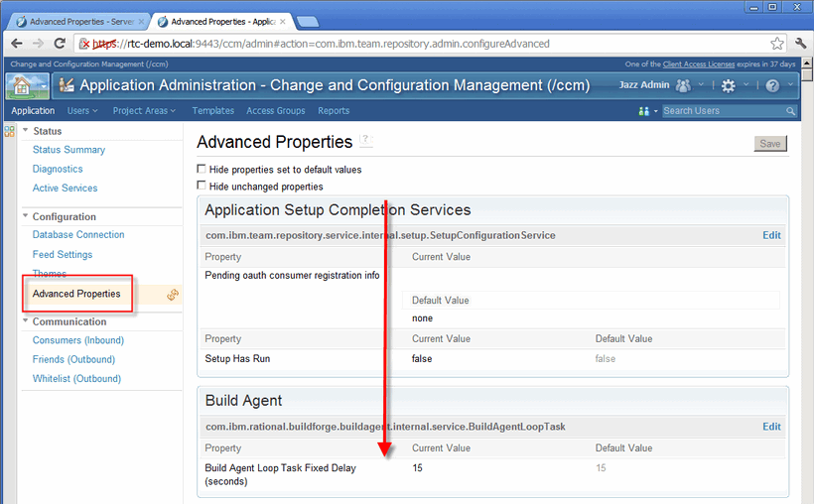This screenshot has width=814, height=504.
Task: Open the Project Areas dropdown menu
Action: [144, 111]
